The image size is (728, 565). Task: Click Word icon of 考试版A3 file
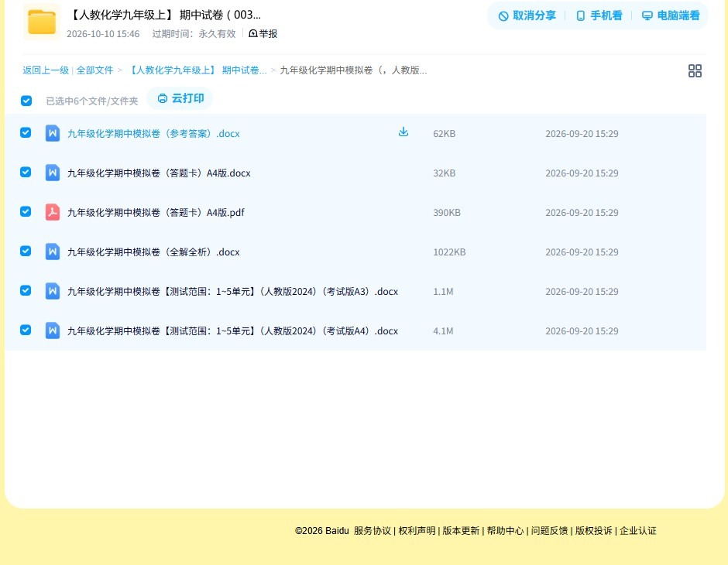point(53,291)
